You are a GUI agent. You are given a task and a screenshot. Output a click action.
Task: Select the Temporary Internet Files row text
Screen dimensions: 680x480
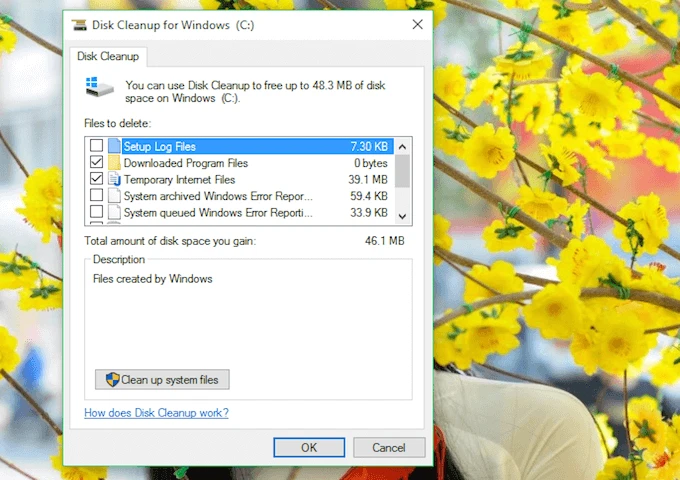coord(180,180)
